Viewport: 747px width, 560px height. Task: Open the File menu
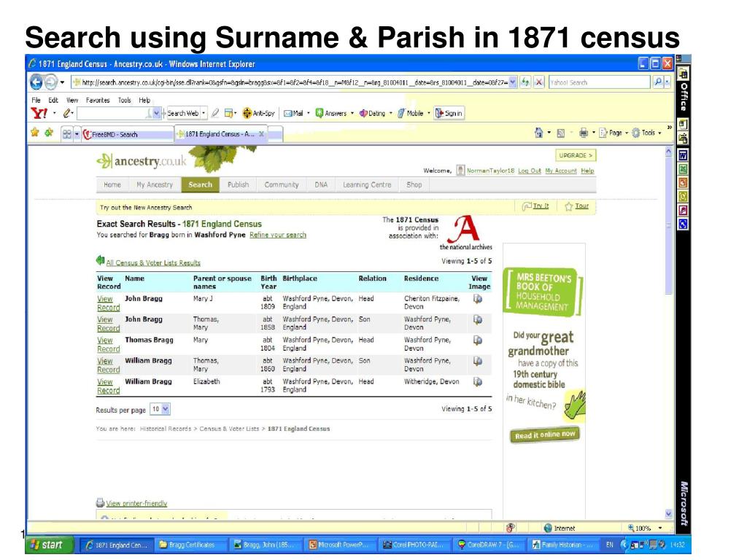(36, 100)
